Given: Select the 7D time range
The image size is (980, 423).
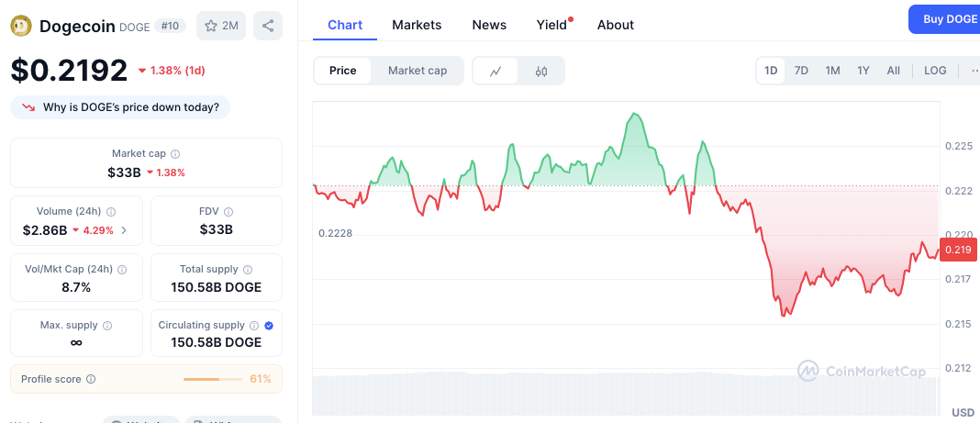Looking at the screenshot, I should coord(801,71).
